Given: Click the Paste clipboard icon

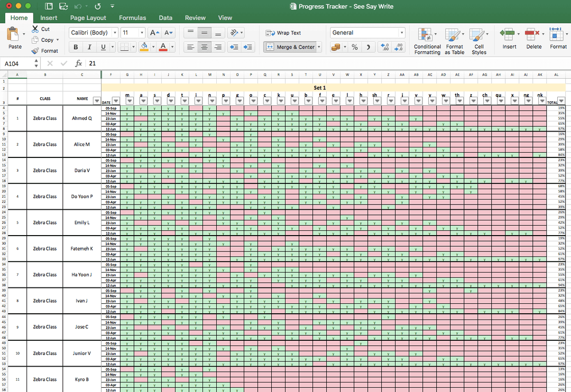Looking at the screenshot, I should pyautogui.click(x=13, y=35).
